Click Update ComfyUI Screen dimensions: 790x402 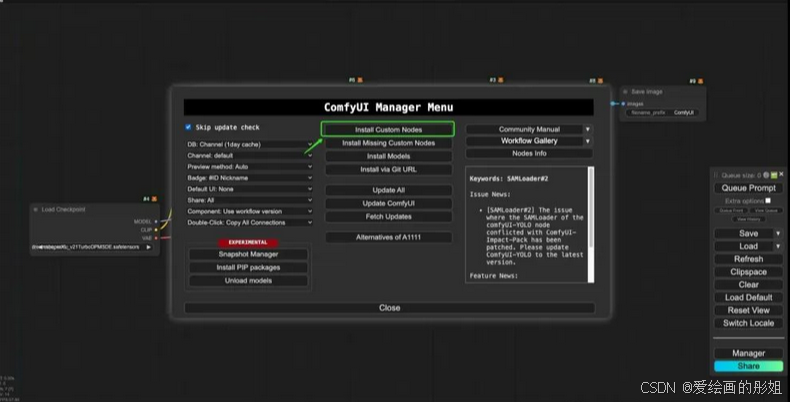pyautogui.click(x=388, y=203)
